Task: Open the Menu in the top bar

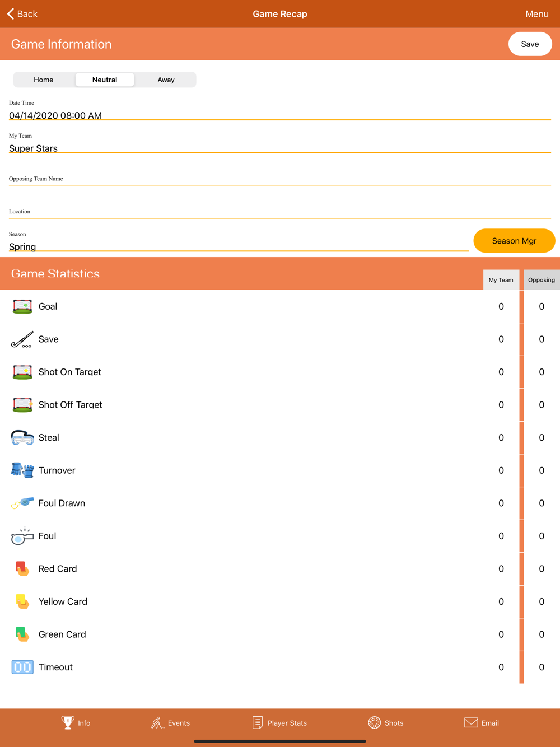Action: tap(537, 14)
